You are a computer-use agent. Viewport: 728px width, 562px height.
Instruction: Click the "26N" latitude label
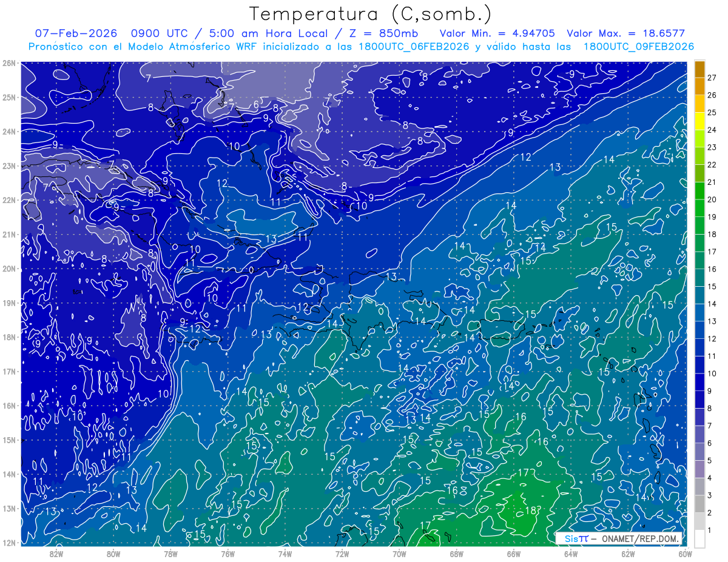tap(8, 63)
